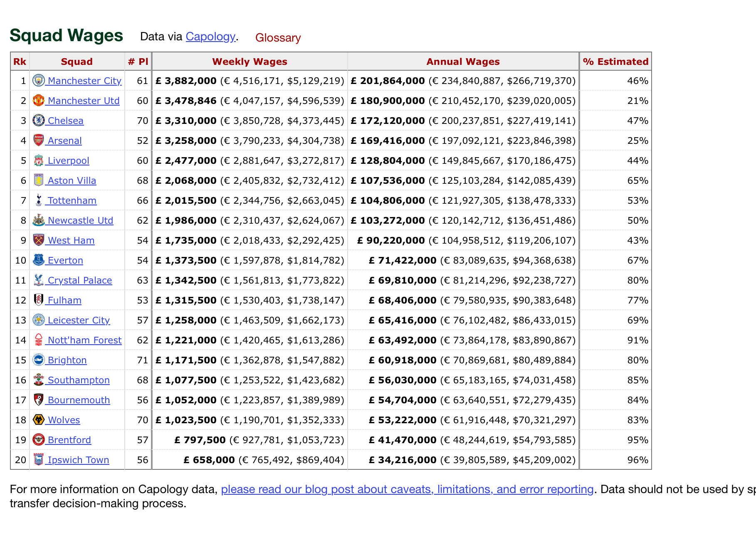
Task: Click the Chelsea club crest icon
Action: pos(39,120)
